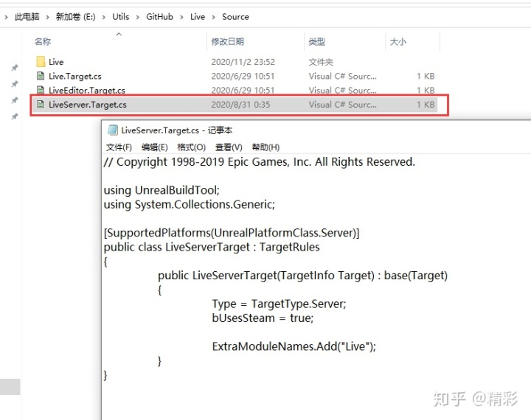Sort files by 名称 column
The width and height of the screenshot is (531, 420).
point(43,41)
